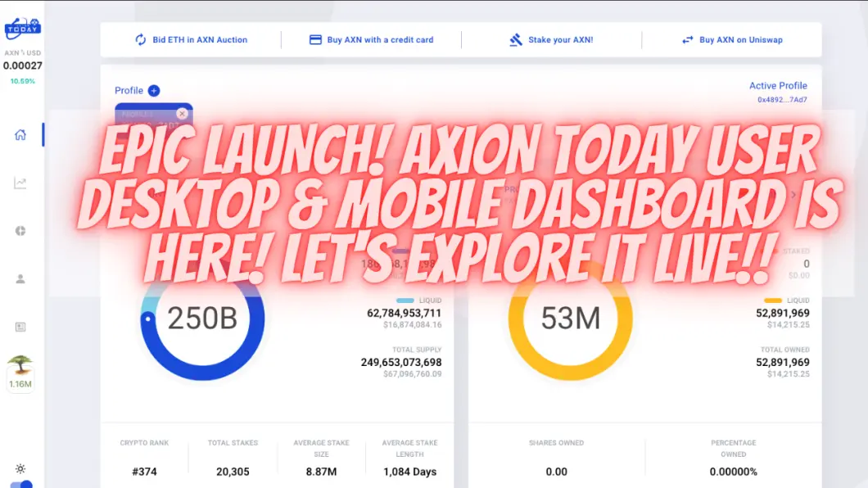
Task: Click shares owned value 0.00
Action: tap(556, 472)
